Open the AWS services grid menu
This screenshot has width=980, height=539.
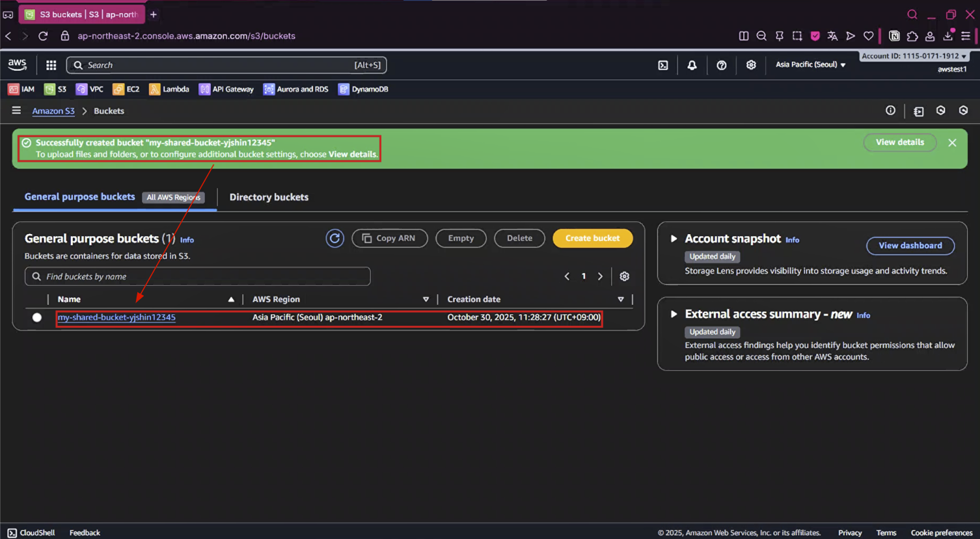coord(51,65)
